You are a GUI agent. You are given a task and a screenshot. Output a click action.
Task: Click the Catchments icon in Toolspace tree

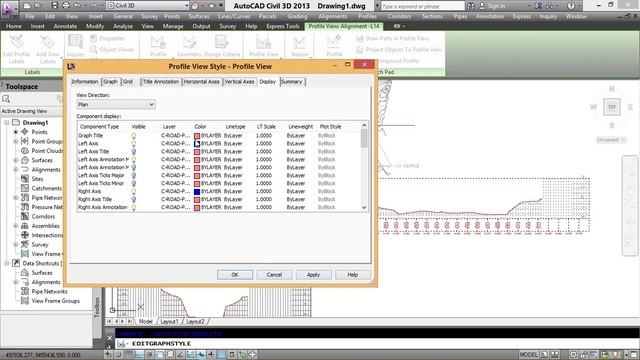click(x=25, y=188)
